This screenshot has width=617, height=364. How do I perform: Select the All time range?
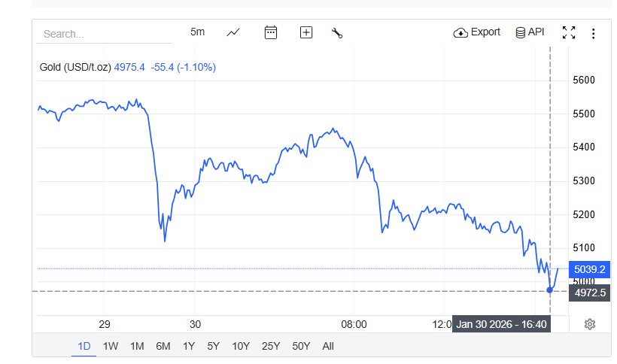click(x=327, y=346)
